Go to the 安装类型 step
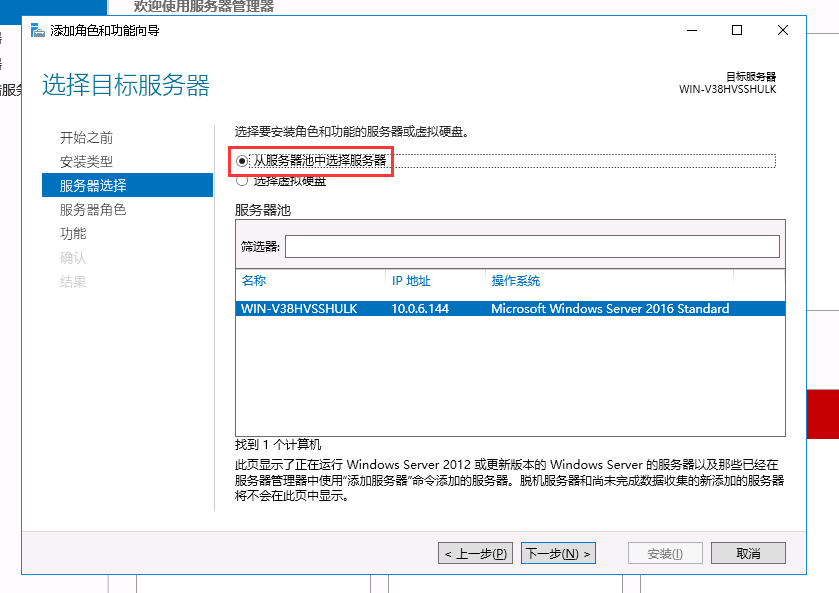This screenshot has width=839, height=593. [86, 162]
